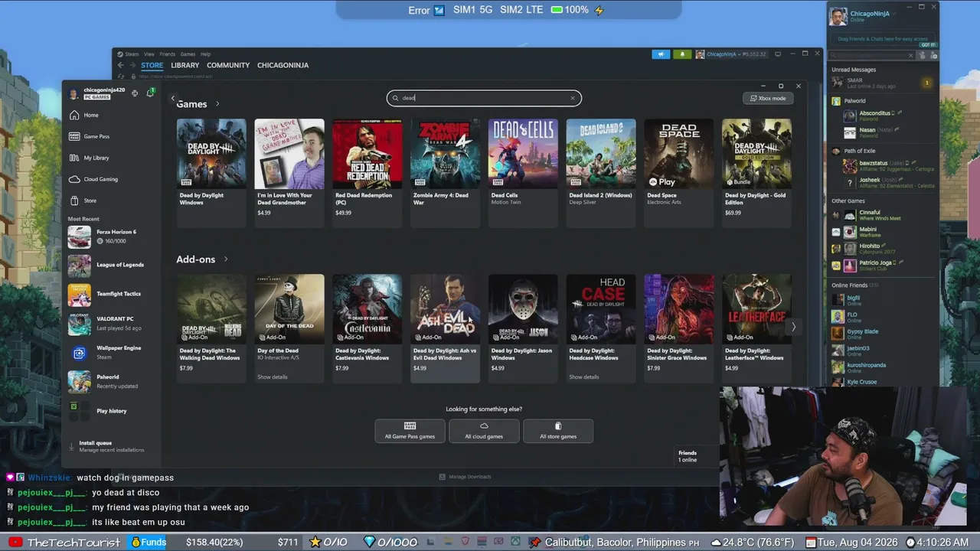Viewport: 980px width, 551px height.
Task: Open the Steam menu in the menu bar
Action: coord(132,54)
